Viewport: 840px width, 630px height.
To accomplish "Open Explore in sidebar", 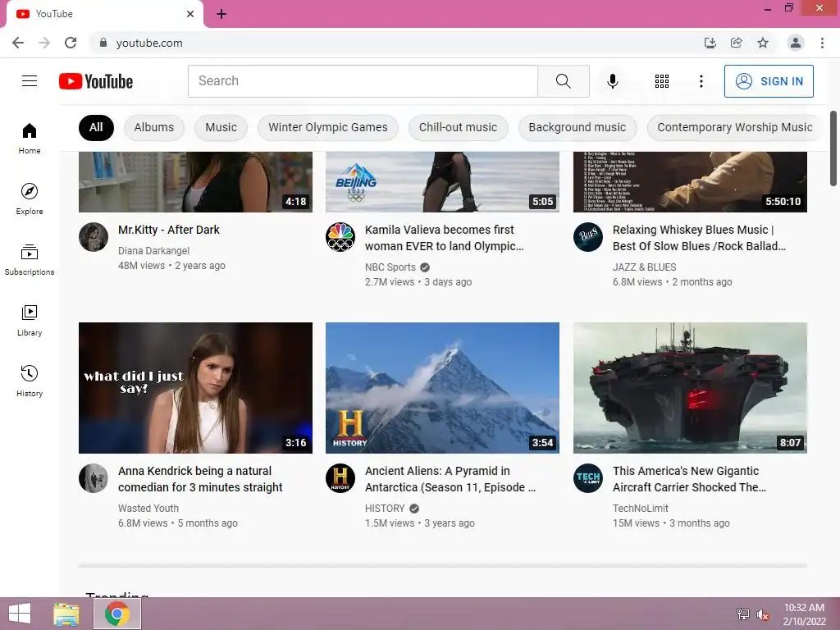I will click(x=30, y=199).
